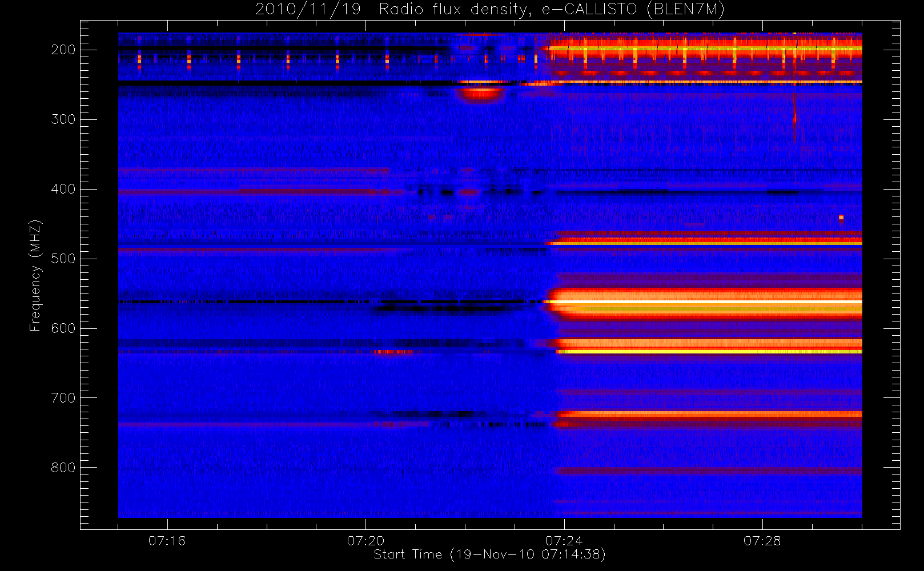Select the '600' frequency axis label
Viewport: 924px width, 571px height.
pyautogui.click(x=63, y=328)
